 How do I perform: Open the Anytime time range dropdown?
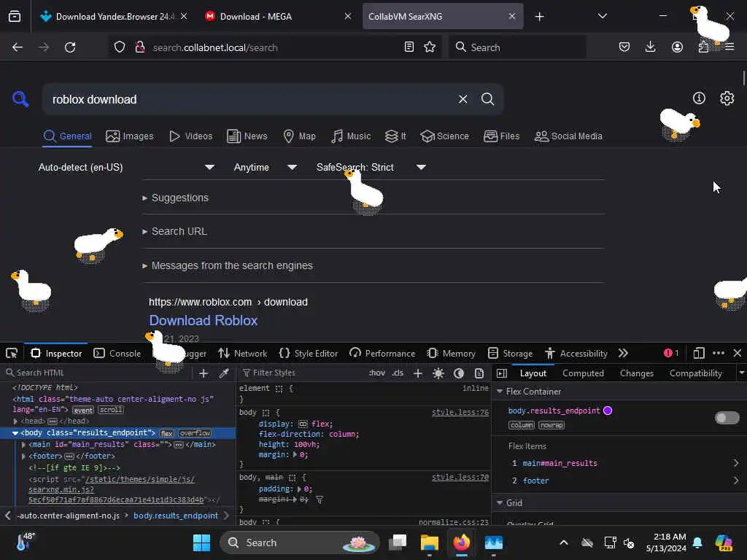266,167
